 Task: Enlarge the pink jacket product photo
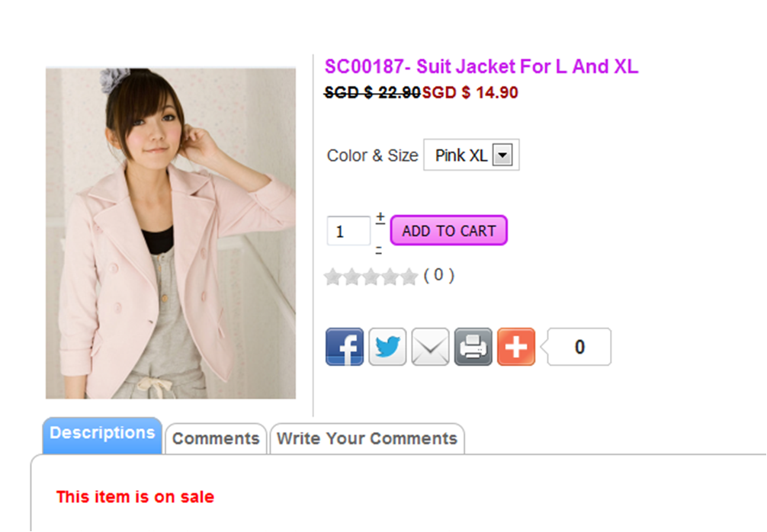(171, 233)
